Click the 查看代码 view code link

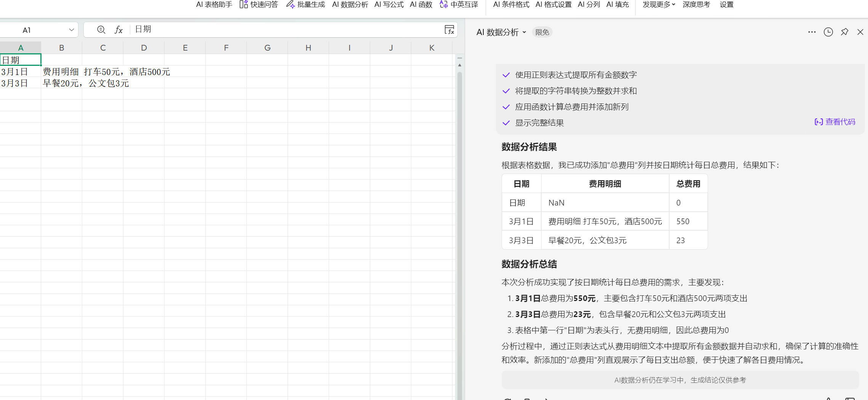[x=835, y=122]
